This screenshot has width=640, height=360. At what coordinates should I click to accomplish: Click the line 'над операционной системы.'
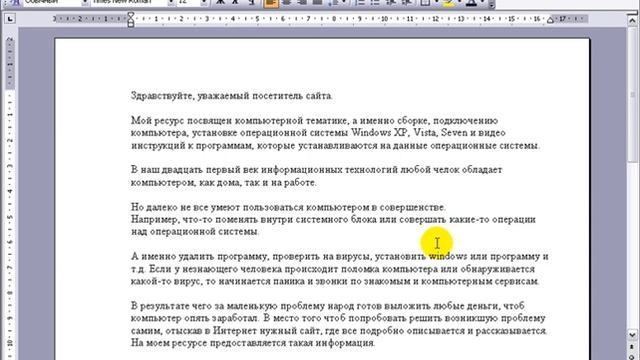point(195,232)
